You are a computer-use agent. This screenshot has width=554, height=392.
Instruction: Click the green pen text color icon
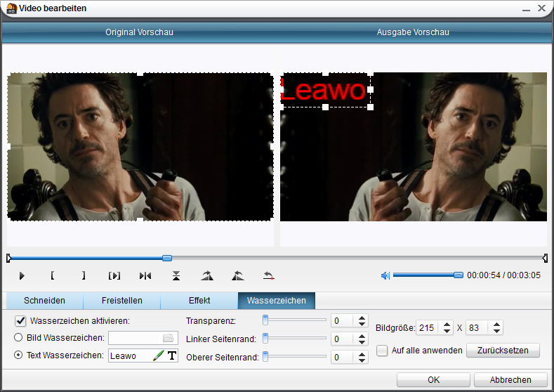[x=158, y=356]
